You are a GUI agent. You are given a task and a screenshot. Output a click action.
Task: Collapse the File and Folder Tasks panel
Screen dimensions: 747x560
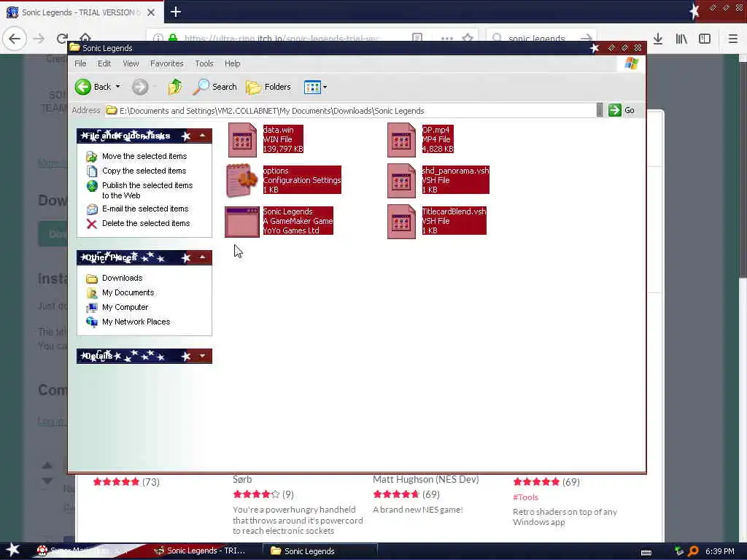(203, 136)
